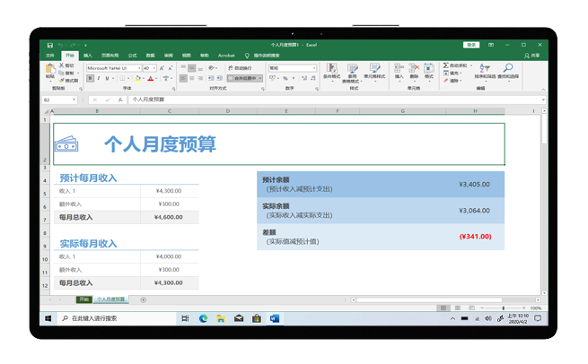Switch to the 个人月度预算 sheet tab
The image size is (588, 364).
[x=111, y=299]
